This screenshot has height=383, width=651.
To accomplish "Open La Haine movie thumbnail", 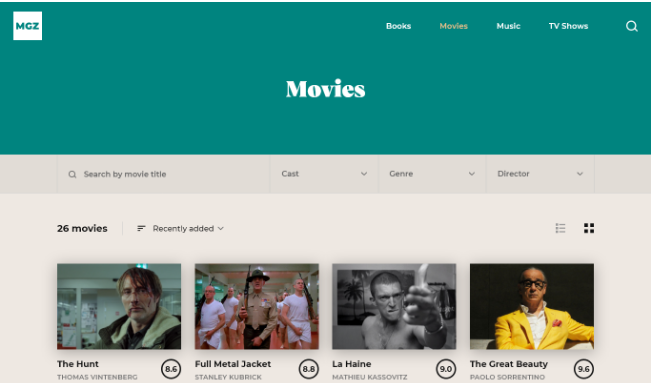I will pyautogui.click(x=394, y=306).
